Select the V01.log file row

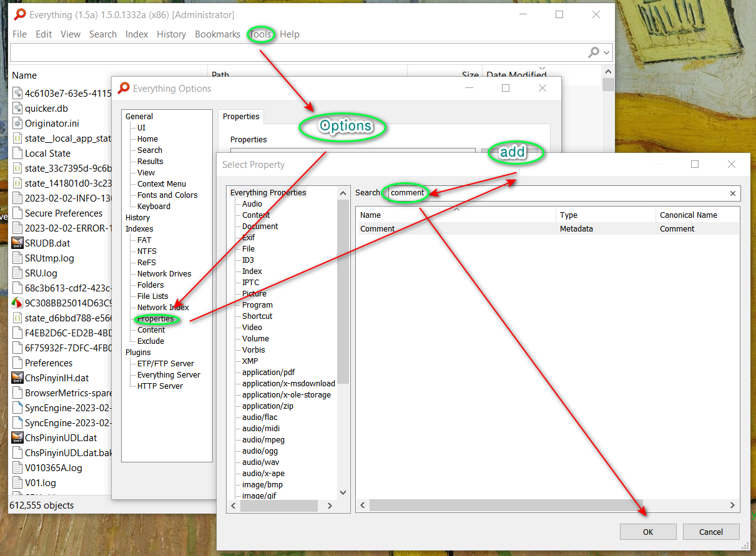point(40,483)
